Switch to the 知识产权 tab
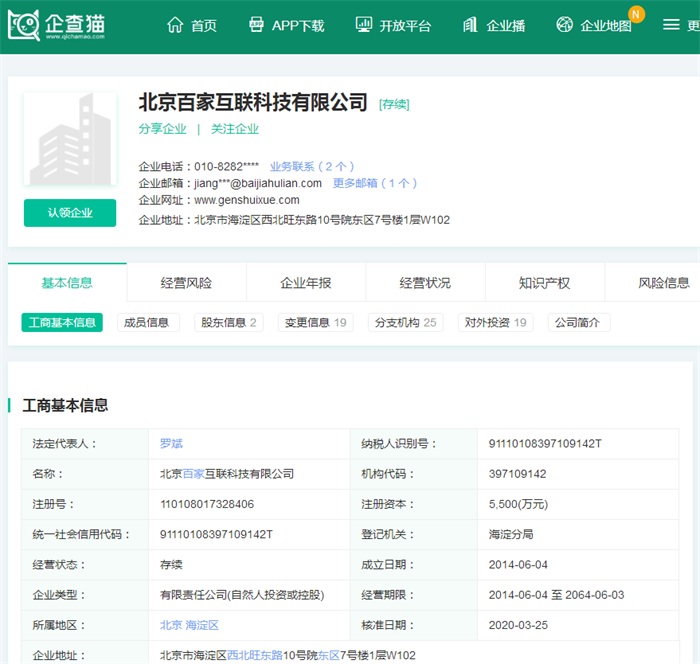700x664 pixels. point(544,283)
